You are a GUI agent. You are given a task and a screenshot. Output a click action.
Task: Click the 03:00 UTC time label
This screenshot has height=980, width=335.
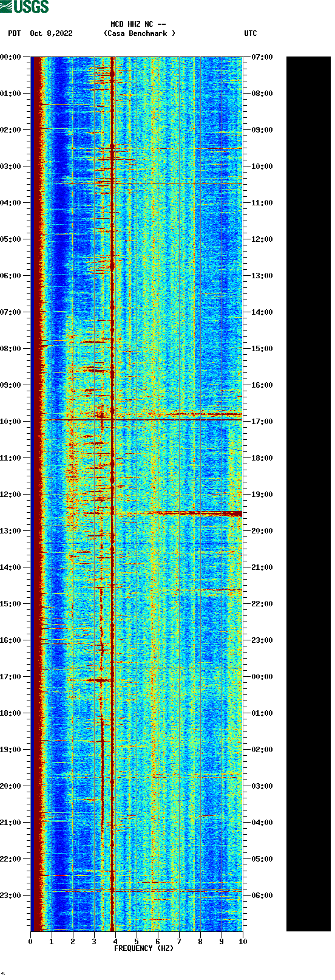262,786
